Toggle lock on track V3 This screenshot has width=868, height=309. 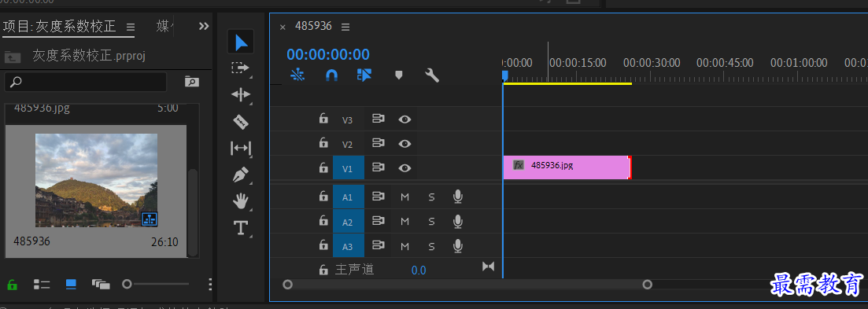323,119
